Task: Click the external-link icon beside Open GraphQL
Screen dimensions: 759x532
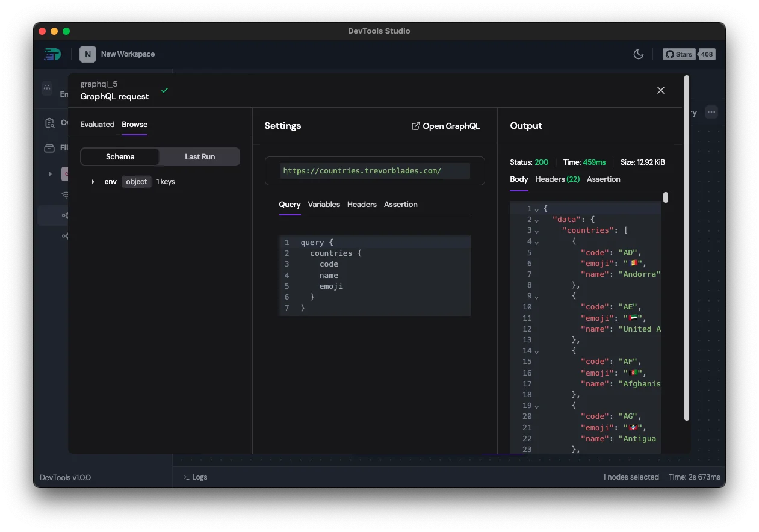Action: point(415,126)
